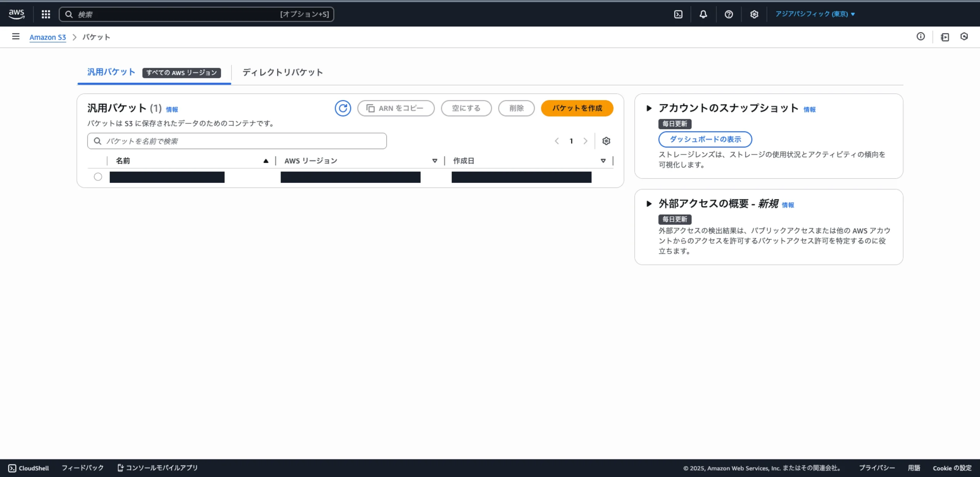Toggle the side navigation hamburger menu
Viewport: 980px width, 477px height.
tap(16, 36)
